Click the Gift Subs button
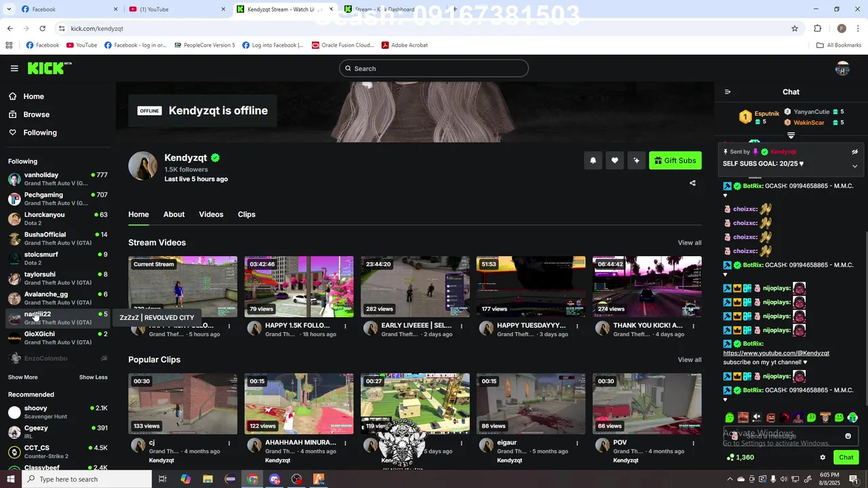868x488 pixels. (675, 161)
